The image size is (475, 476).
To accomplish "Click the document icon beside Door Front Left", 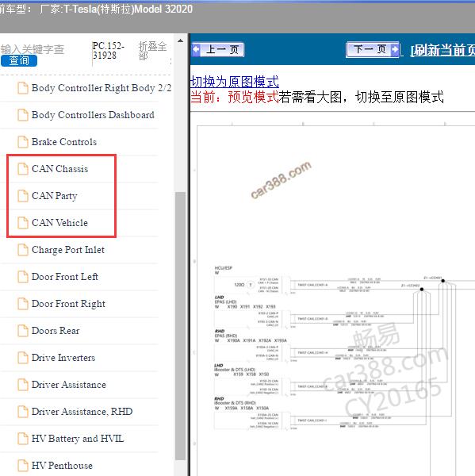I will pos(23,277).
